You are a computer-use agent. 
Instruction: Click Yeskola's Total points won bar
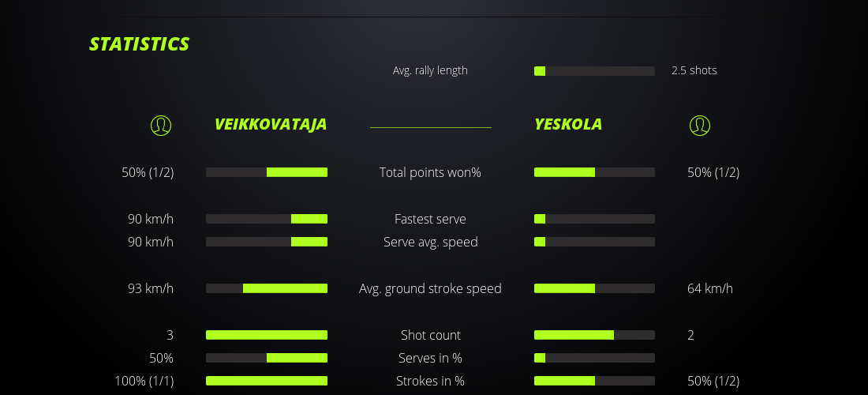pos(594,172)
